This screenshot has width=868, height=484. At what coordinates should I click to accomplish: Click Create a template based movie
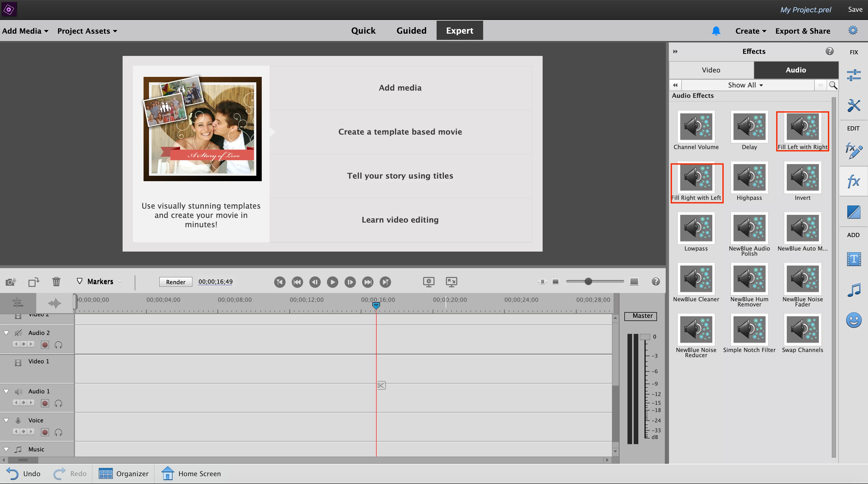pyautogui.click(x=400, y=132)
